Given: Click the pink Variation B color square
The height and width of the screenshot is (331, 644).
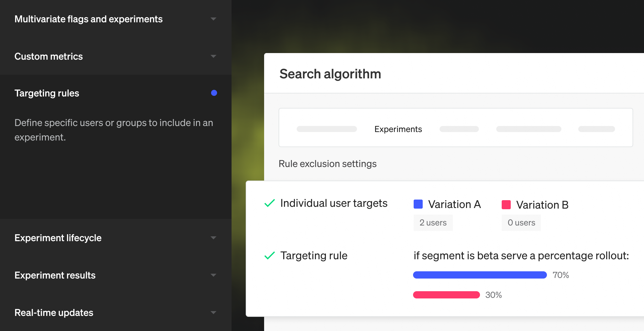Looking at the screenshot, I should point(506,205).
